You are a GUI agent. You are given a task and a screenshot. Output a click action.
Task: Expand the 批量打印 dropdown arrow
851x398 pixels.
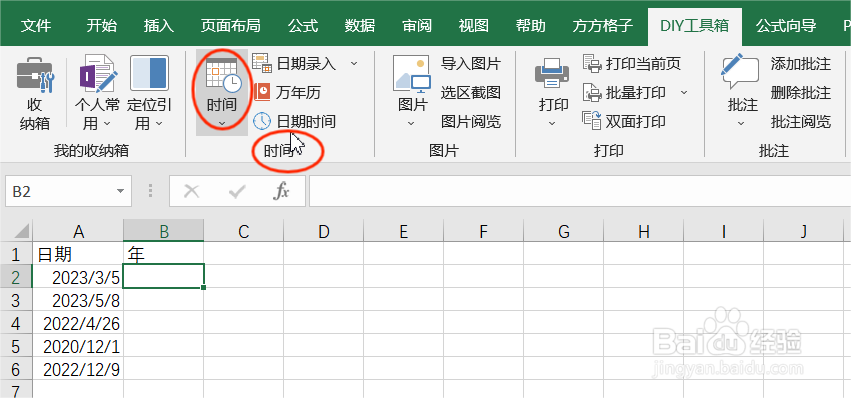pyautogui.click(x=684, y=93)
